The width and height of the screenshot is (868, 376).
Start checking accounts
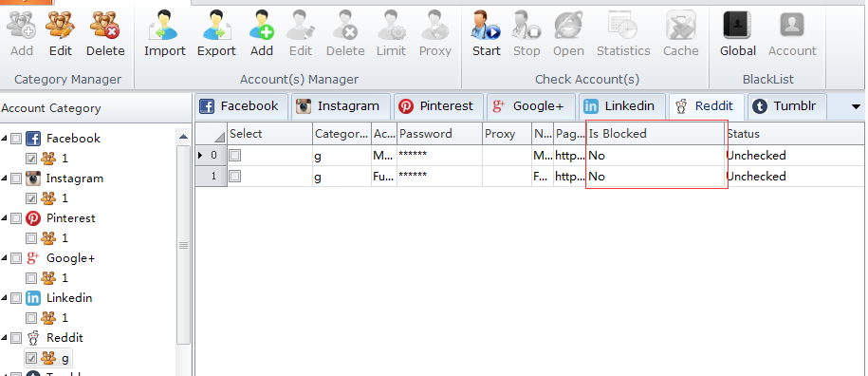(486, 33)
